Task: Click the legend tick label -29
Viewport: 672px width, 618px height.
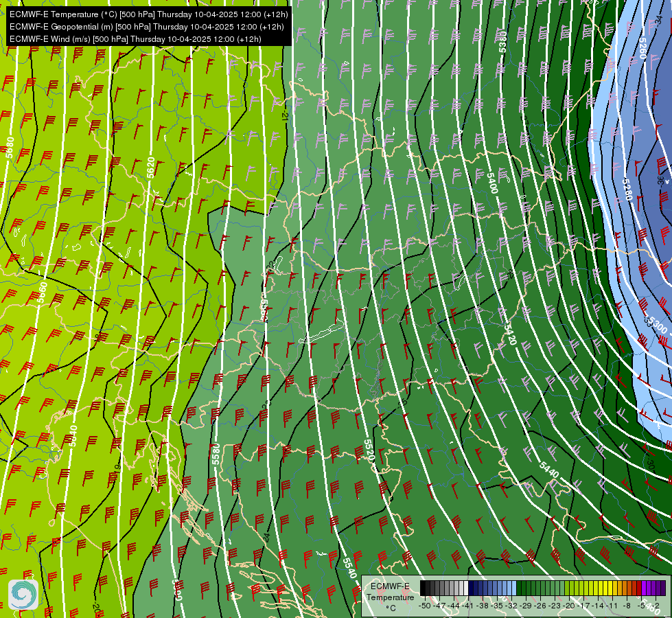Action: 526,606
